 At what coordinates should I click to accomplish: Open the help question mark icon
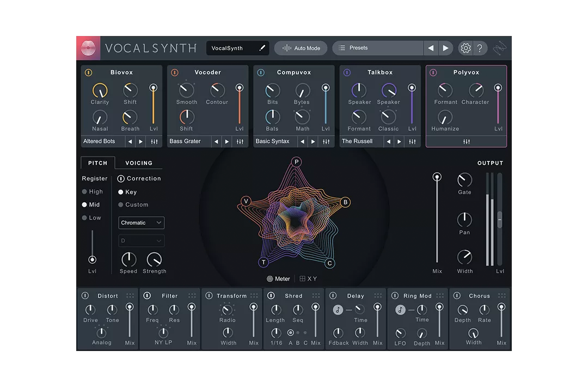click(x=480, y=48)
